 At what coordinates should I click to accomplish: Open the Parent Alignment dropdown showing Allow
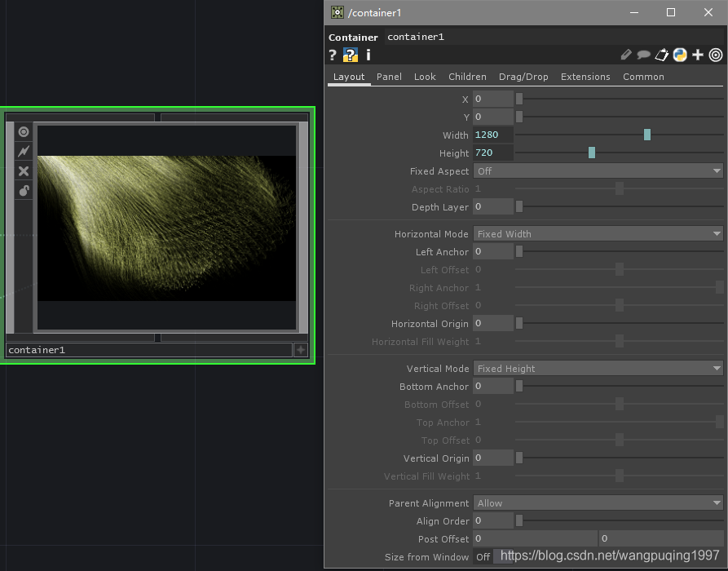click(x=598, y=503)
